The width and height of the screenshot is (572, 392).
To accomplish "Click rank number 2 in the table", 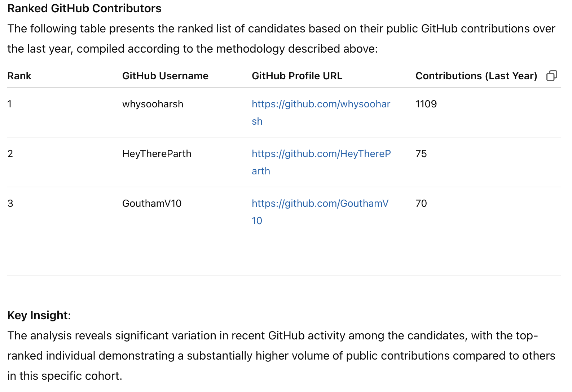I will click(10, 154).
